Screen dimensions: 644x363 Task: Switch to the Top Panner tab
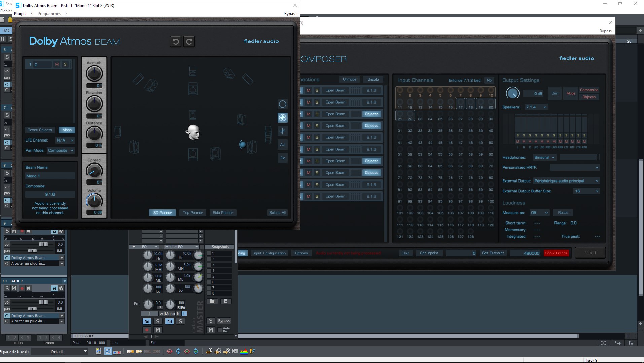coord(192,212)
